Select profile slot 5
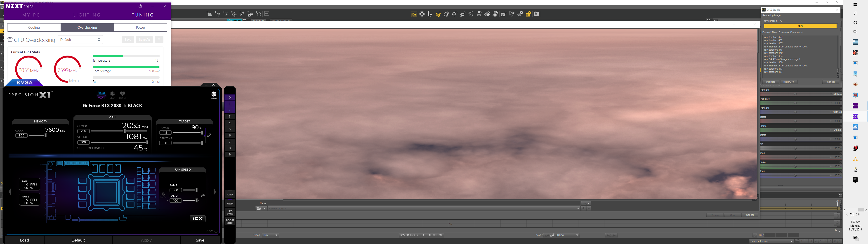This screenshot has height=244, width=868. [x=230, y=129]
